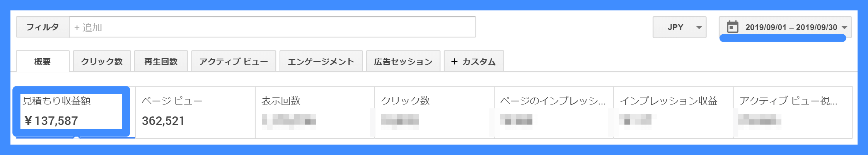Click the フィルタ button
The width and height of the screenshot is (868, 155).
click(x=43, y=27)
